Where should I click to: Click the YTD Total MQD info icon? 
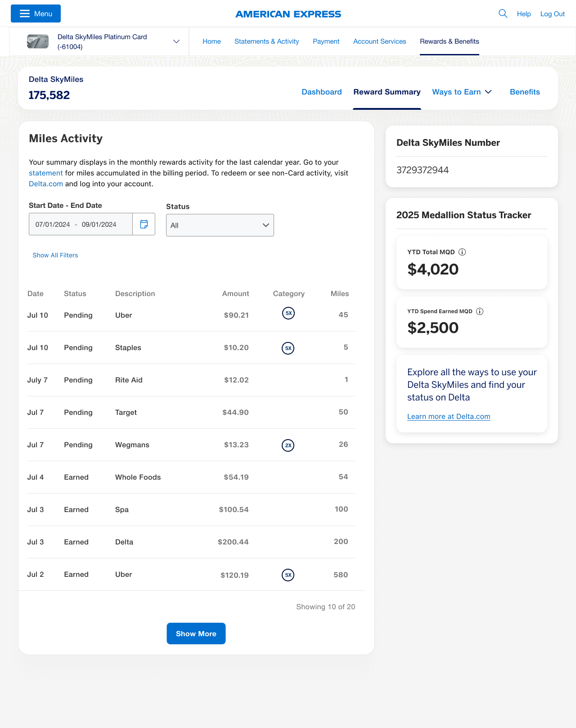462,252
